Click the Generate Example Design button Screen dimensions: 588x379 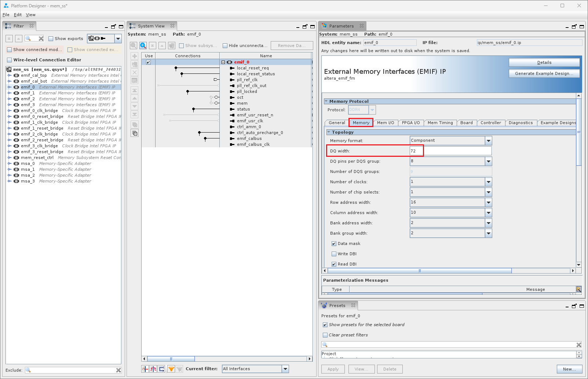tap(544, 73)
